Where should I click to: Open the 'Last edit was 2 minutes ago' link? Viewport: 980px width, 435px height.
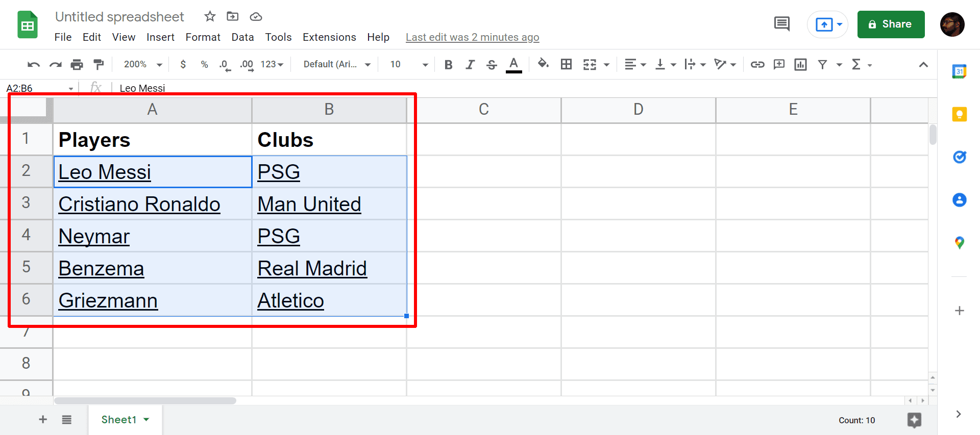coord(472,37)
